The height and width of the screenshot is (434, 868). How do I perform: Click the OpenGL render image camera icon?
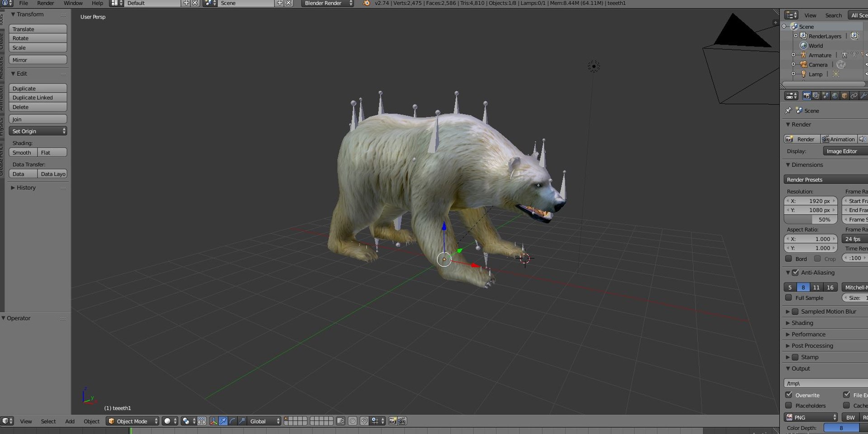coord(392,421)
